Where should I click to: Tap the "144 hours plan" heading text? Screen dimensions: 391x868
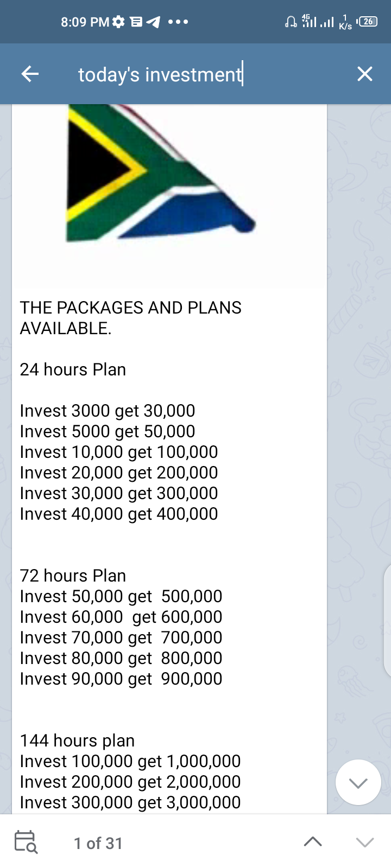coord(77,741)
